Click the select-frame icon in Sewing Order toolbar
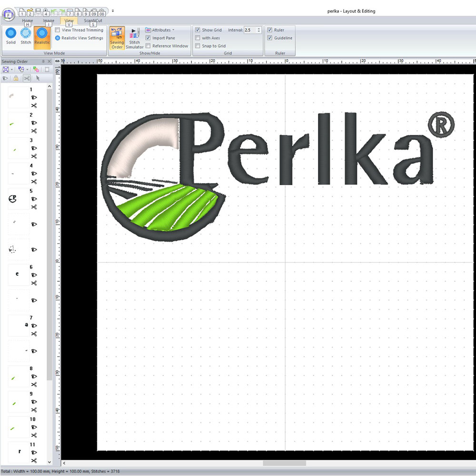The height and width of the screenshot is (476, 476). pyautogui.click(x=6, y=69)
